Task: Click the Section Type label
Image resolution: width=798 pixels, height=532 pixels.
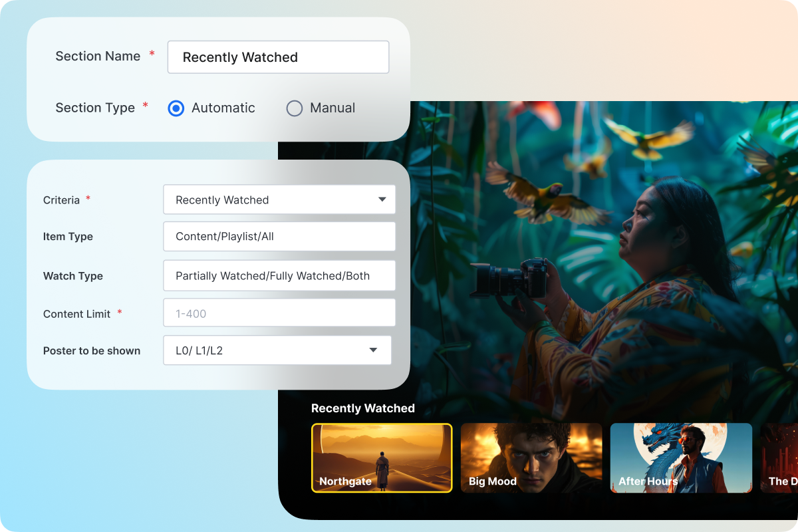Action: [95, 108]
